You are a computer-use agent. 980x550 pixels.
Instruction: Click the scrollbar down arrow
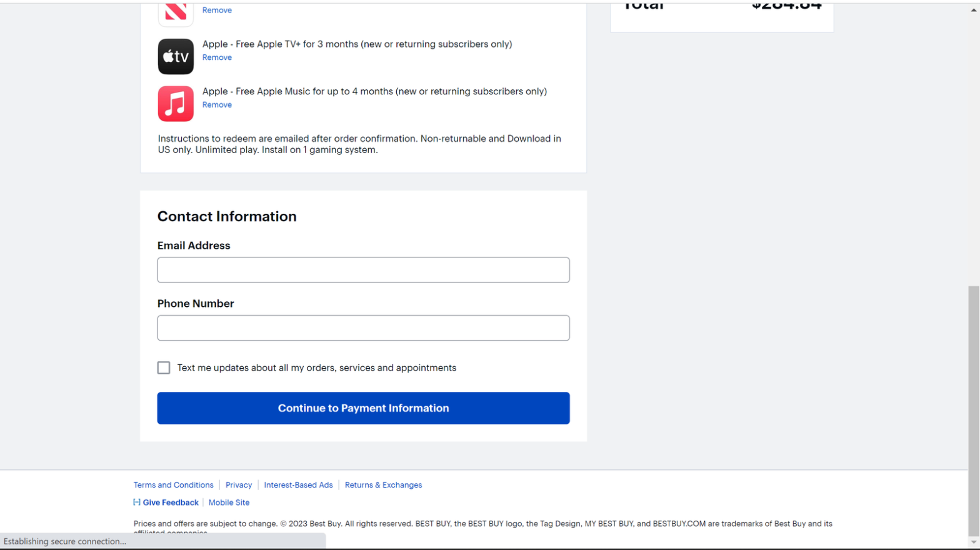(974, 542)
